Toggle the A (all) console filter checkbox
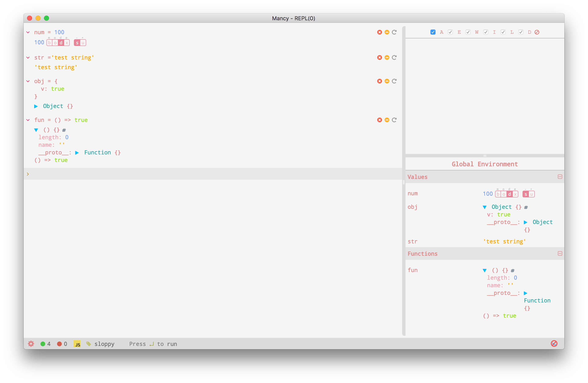 433,32
